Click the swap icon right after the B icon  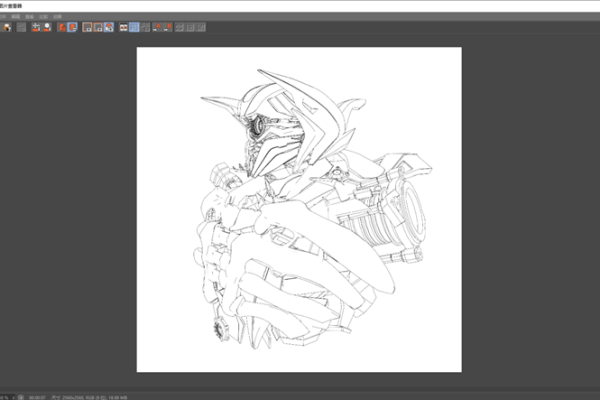[x=180, y=27]
